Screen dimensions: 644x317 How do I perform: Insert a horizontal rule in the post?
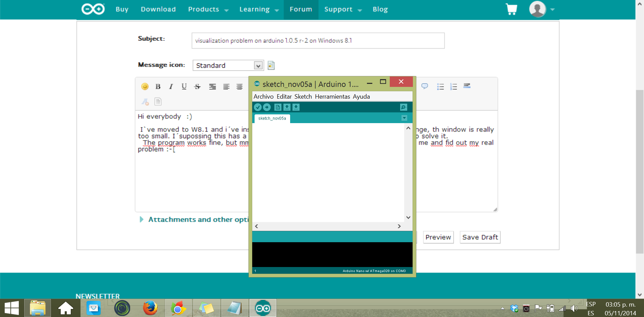click(467, 86)
